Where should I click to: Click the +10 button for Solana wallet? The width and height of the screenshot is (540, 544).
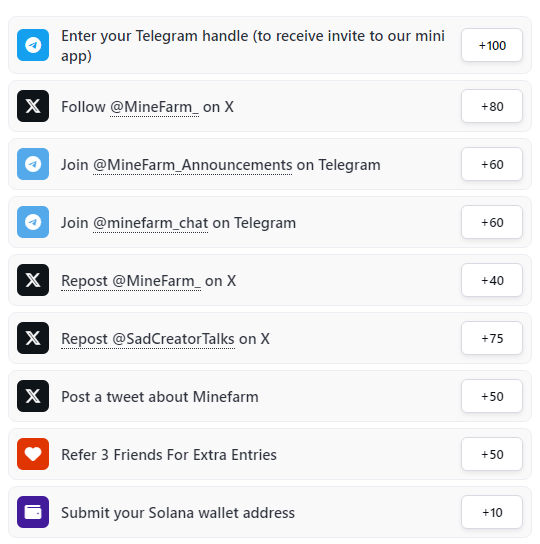pyautogui.click(x=492, y=512)
